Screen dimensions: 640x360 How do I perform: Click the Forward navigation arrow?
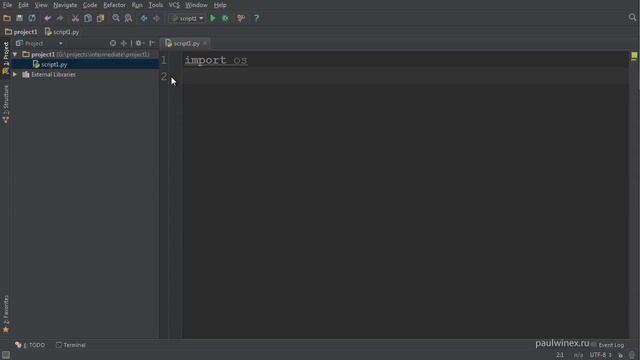[156, 18]
